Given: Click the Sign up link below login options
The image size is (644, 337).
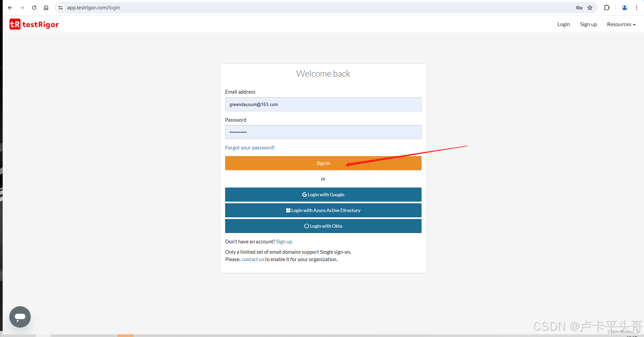Looking at the screenshot, I should click(x=284, y=242).
